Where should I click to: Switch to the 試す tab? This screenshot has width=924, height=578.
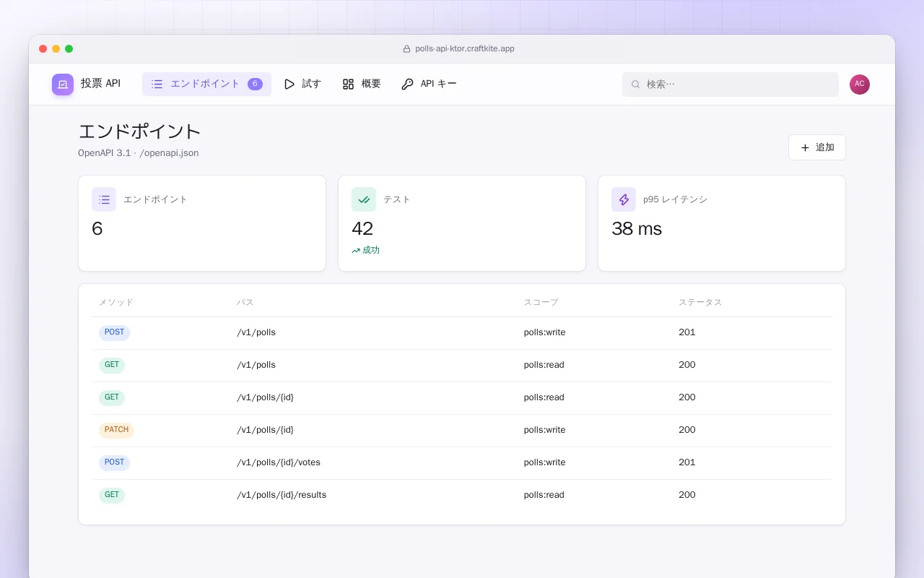pyautogui.click(x=302, y=84)
